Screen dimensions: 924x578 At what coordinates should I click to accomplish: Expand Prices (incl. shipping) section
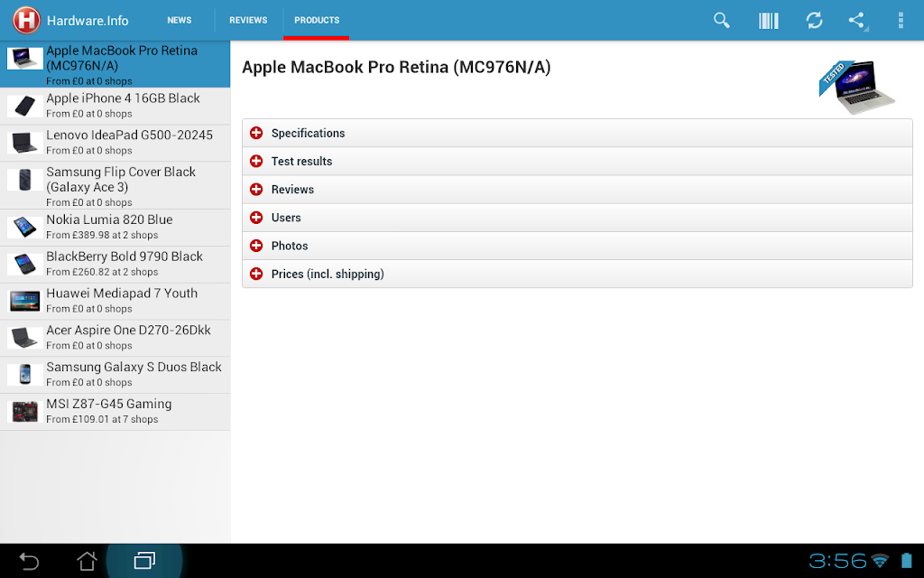click(577, 275)
